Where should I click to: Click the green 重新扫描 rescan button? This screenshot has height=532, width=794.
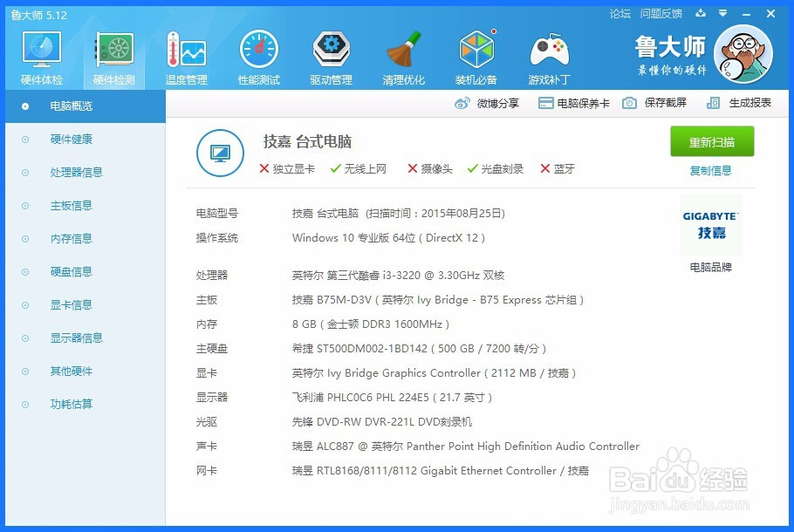710,141
